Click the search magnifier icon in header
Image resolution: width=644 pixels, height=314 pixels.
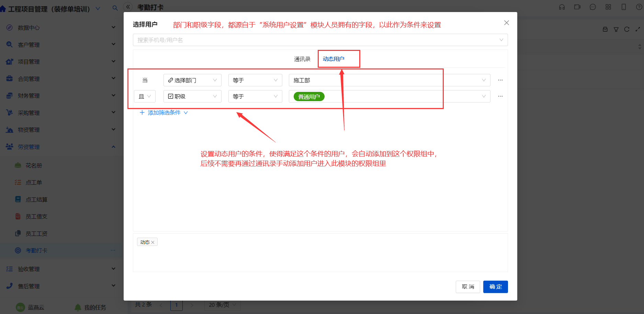click(115, 8)
